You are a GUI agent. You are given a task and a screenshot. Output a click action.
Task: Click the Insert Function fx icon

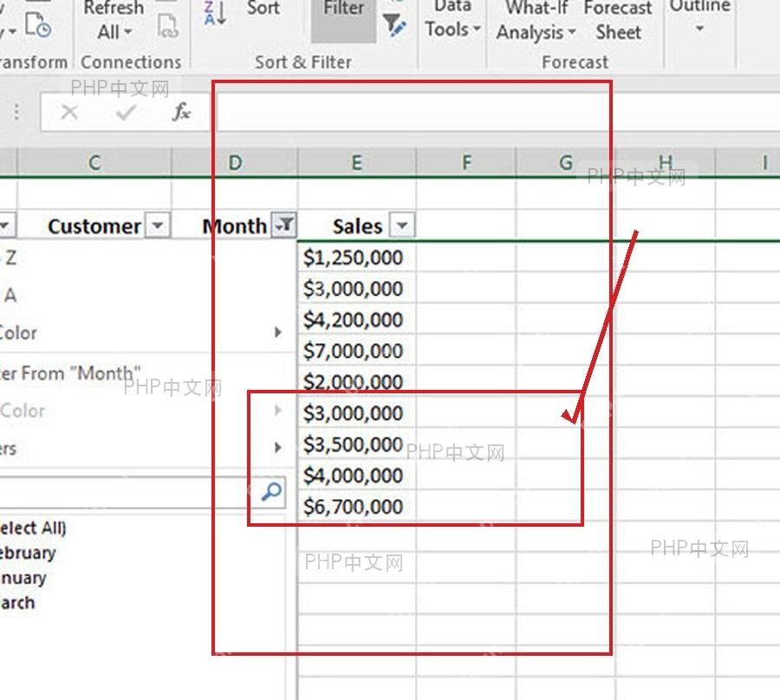[x=181, y=112]
